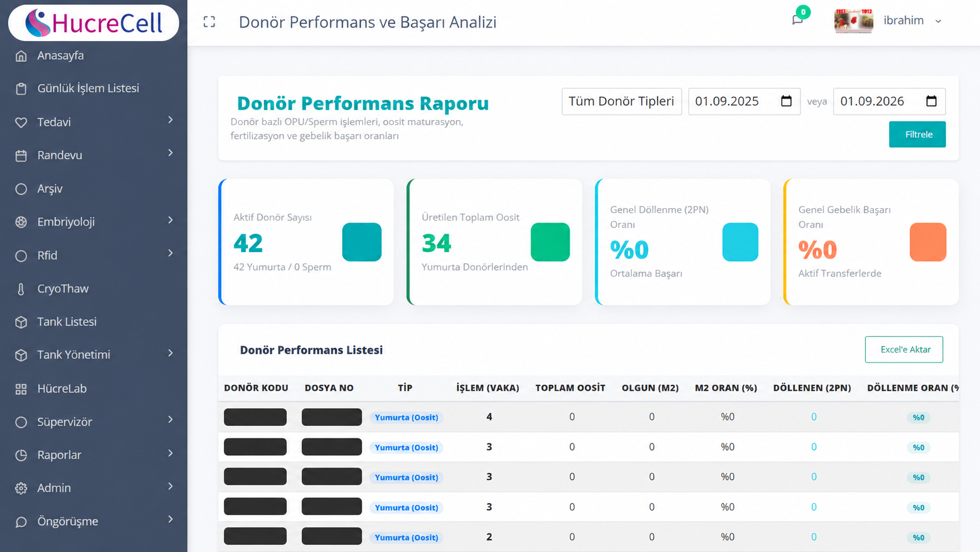980x552 pixels.
Task: Click teal square on Aktif Donör Sayısı card
Action: click(x=362, y=242)
